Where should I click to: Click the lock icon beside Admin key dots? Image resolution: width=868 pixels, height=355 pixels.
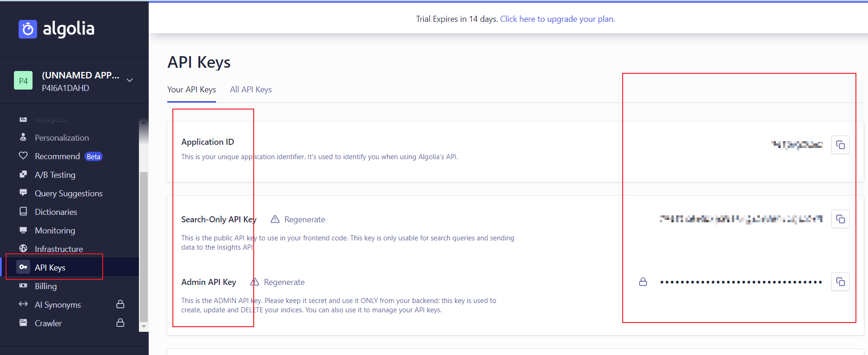tap(643, 282)
